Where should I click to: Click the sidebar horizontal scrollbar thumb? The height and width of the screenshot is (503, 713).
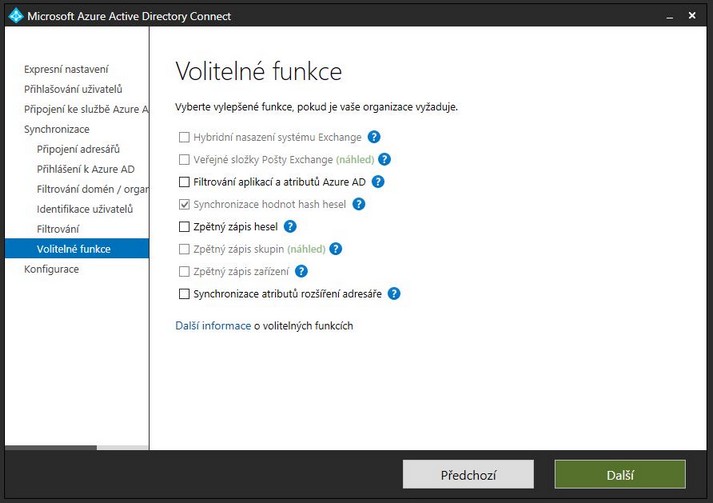tap(51, 448)
